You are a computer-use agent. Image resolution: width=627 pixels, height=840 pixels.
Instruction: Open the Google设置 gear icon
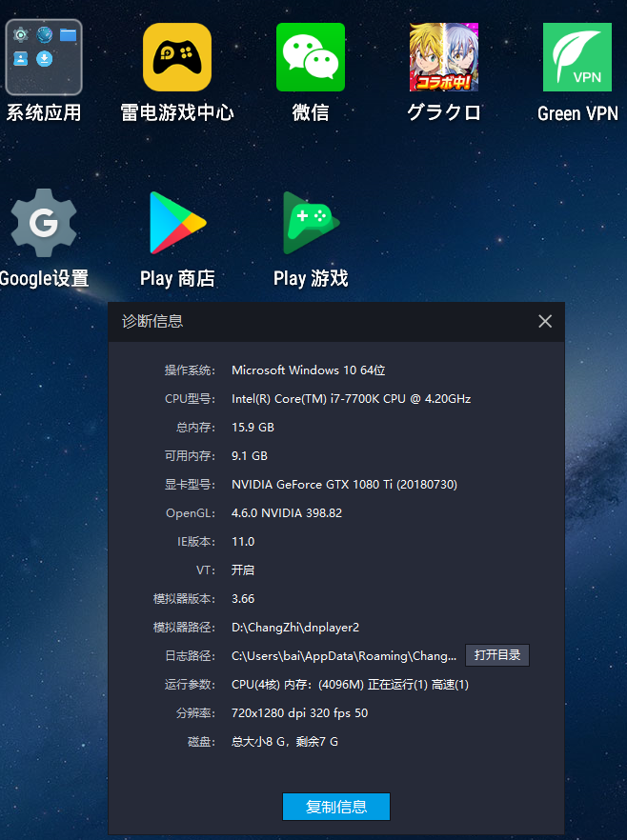(x=42, y=223)
